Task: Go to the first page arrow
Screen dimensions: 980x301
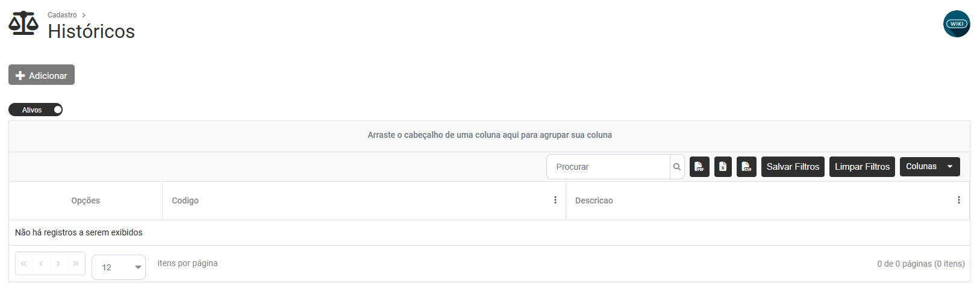Action: click(23, 264)
